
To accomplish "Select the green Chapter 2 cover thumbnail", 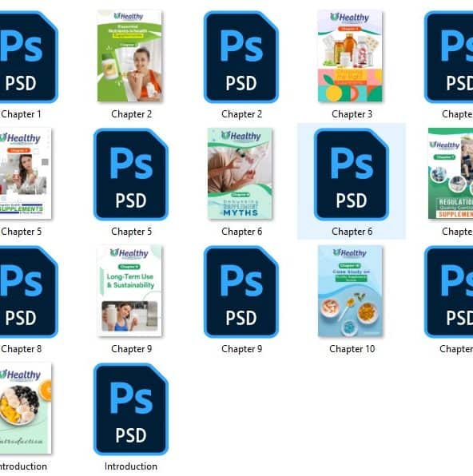I will (x=129, y=56).
